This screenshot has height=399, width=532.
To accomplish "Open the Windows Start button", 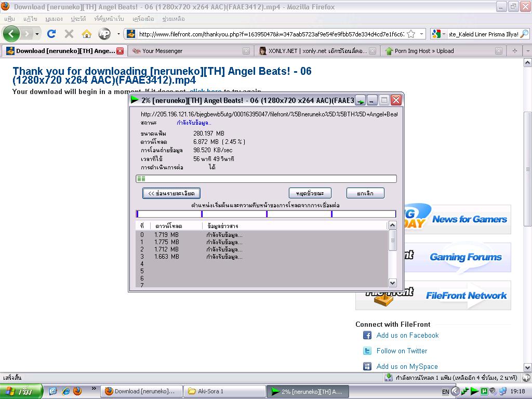I will 21,392.
